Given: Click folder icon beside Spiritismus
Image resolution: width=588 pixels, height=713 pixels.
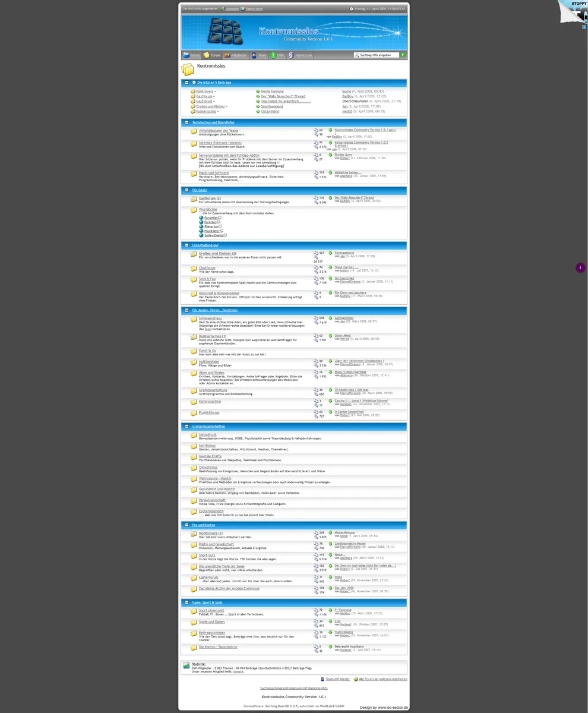Looking at the screenshot, I should pyautogui.click(x=194, y=446).
